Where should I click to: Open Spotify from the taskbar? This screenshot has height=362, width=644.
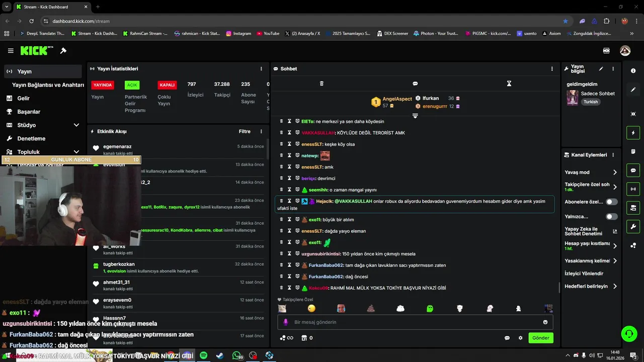coord(203,355)
